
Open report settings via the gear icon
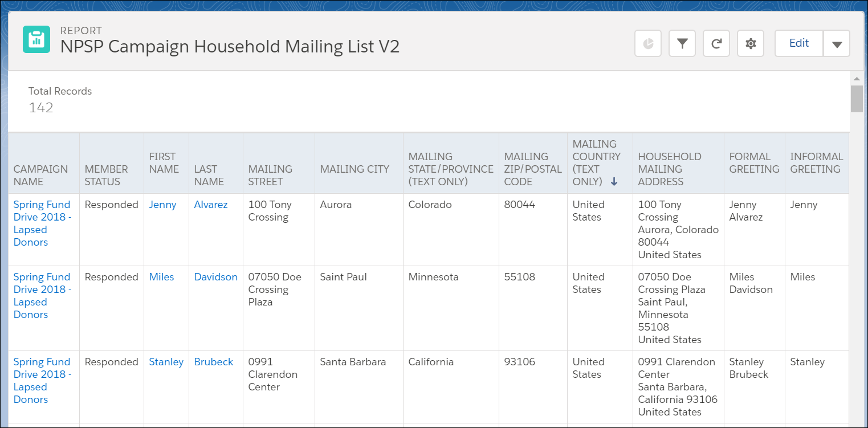pyautogui.click(x=750, y=43)
